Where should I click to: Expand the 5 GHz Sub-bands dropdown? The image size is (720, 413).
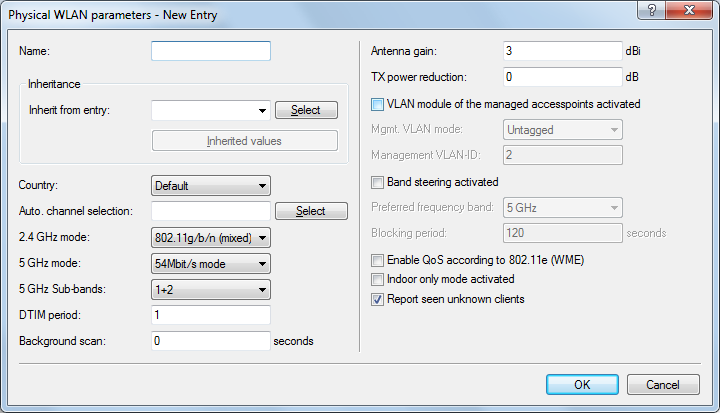pos(211,289)
